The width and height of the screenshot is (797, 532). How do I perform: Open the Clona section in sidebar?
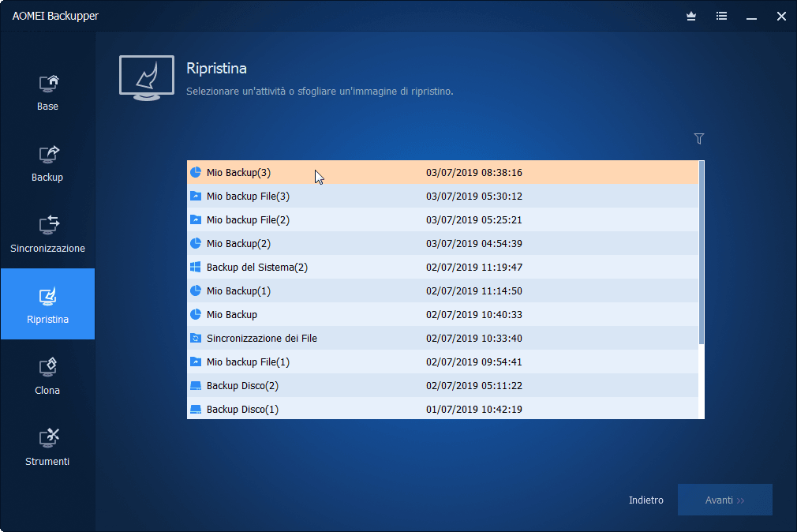48,377
